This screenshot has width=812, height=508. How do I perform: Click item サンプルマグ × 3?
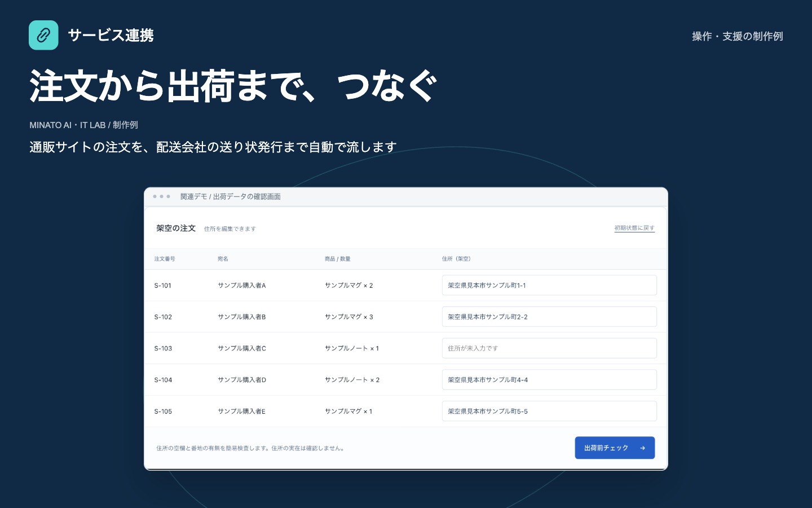349,317
